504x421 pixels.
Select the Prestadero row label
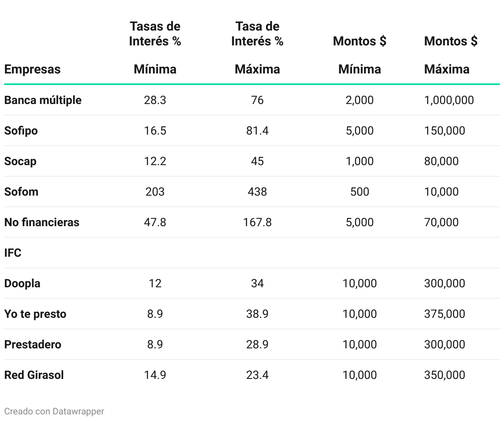(x=33, y=345)
